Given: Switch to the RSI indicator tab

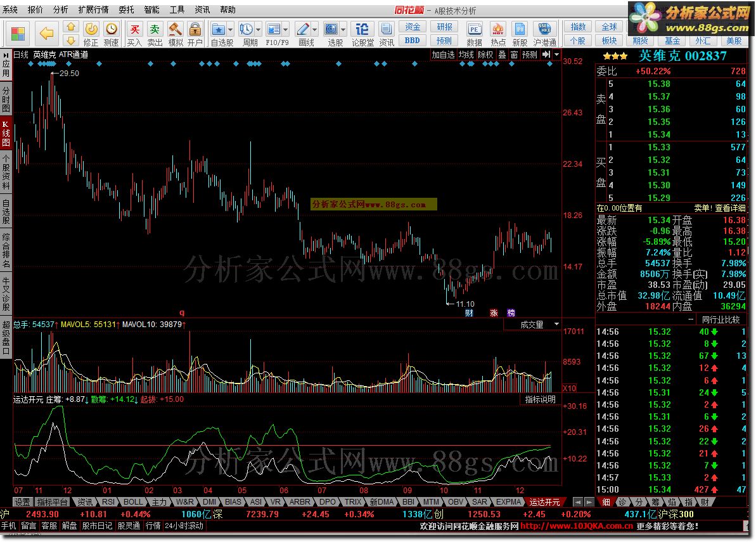Looking at the screenshot, I should (x=108, y=502).
